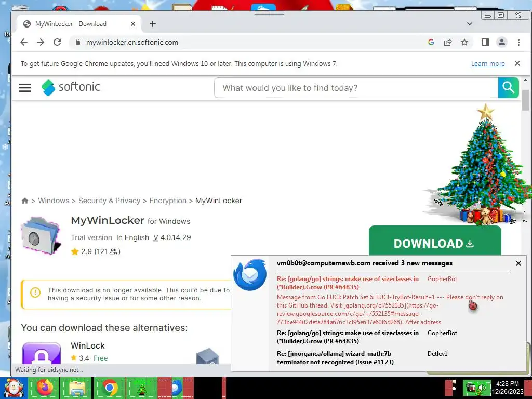Share this page using share icon
The height and width of the screenshot is (399, 532).
tap(448, 42)
